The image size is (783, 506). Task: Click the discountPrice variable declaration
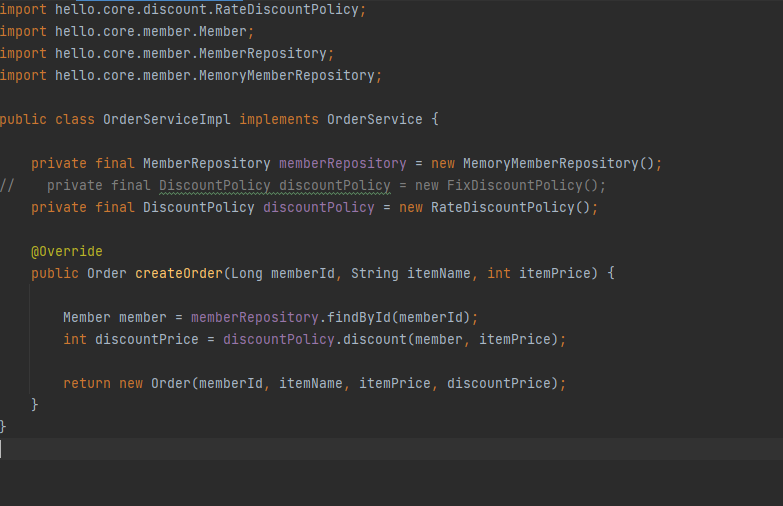[x=147, y=339]
